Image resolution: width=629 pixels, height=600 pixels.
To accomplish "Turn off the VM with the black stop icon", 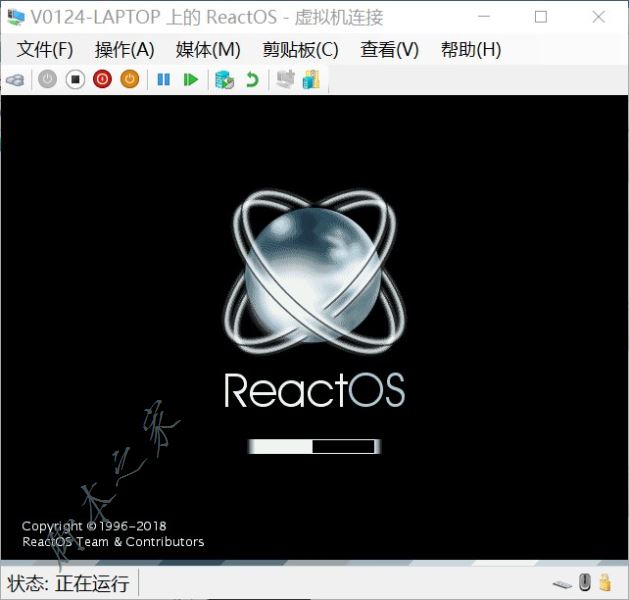I will [75, 80].
